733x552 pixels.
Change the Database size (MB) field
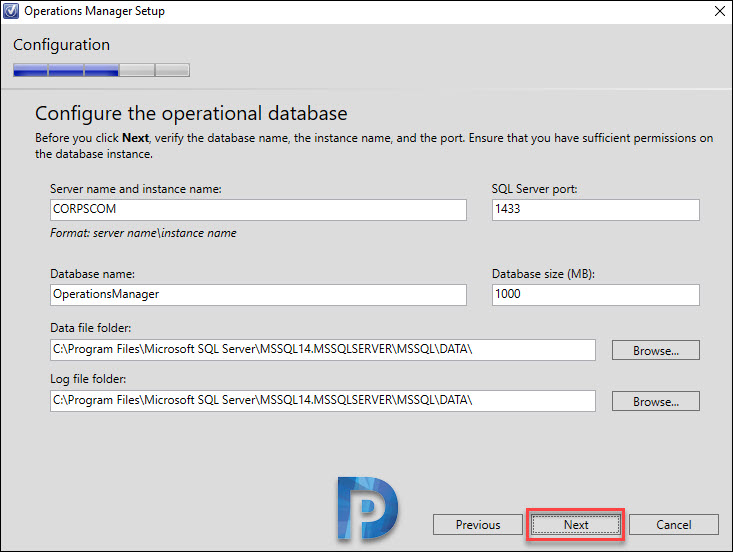point(596,294)
